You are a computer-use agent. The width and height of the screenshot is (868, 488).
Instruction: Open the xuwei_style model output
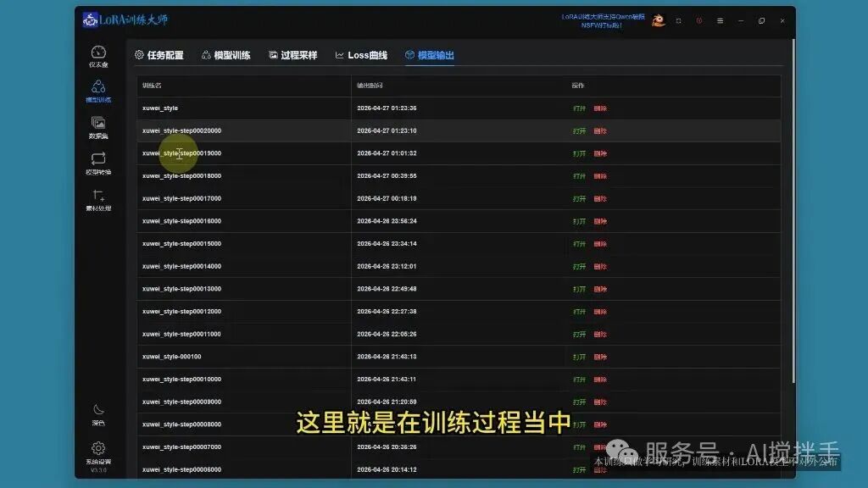coord(579,108)
